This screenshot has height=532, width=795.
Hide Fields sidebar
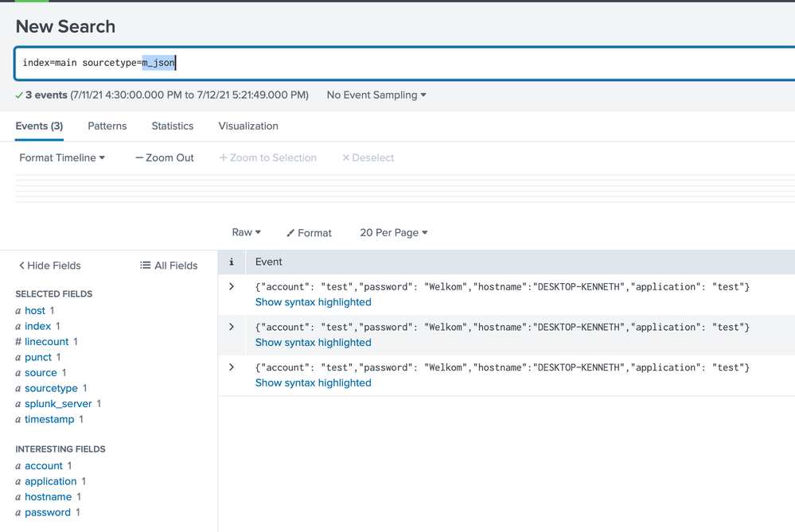[49, 266]
